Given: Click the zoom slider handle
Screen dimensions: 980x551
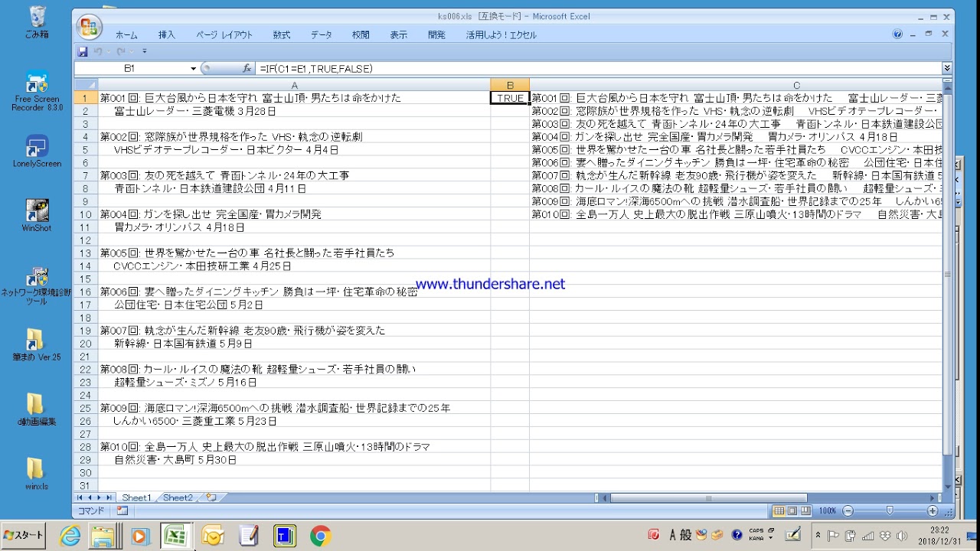Looking at the screenshot, I should tap(890, 510).
